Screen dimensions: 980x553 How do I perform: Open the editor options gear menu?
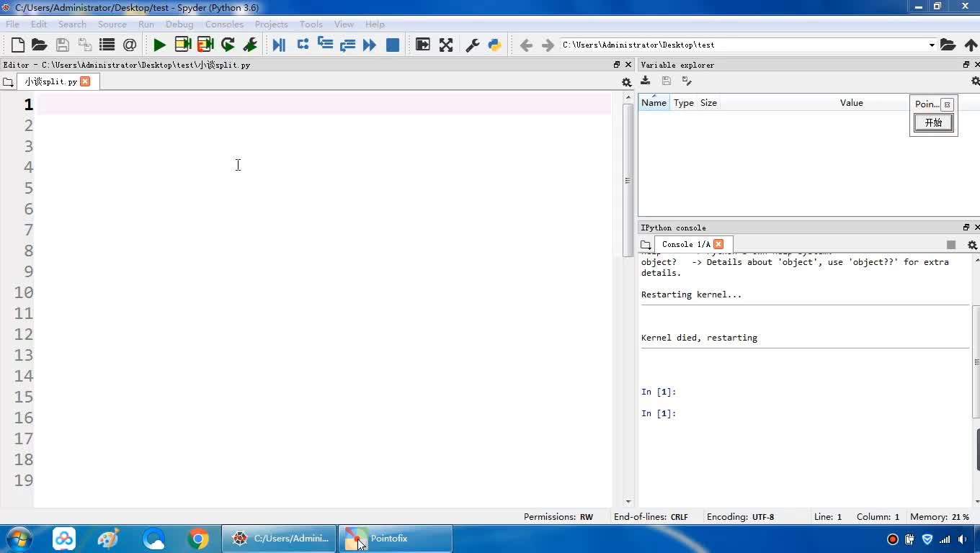point(626,82)
